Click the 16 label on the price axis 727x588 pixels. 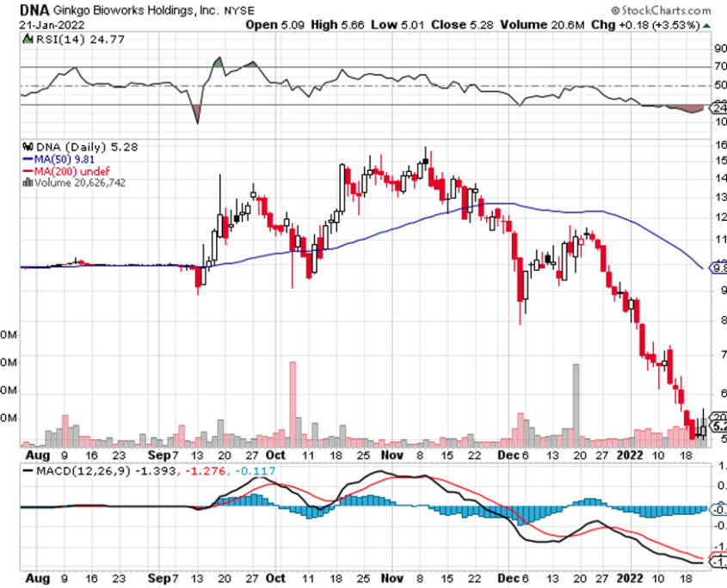tap(720, 144)
